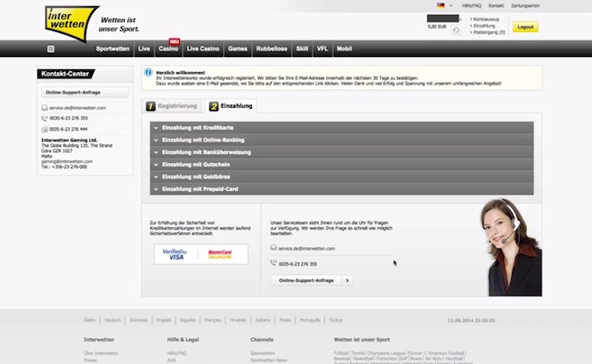The width and height of the screenshot is (592, 364).
Task: Expand Einzahlung mit Gutschein section
Action: 342,165
